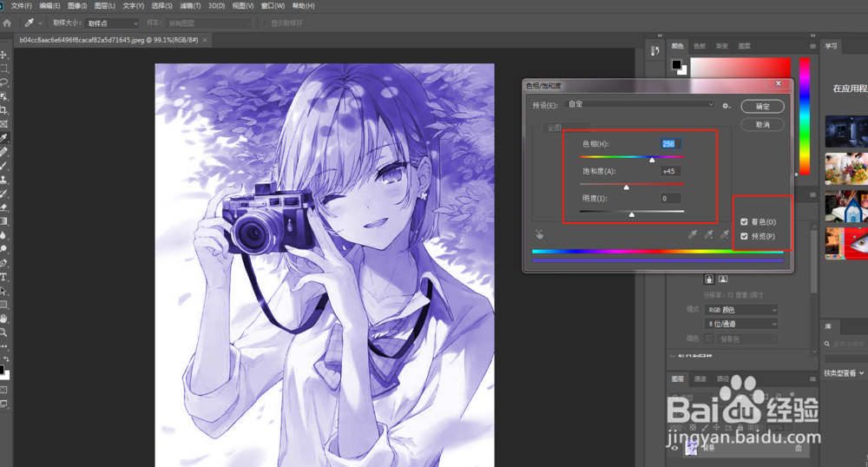Viewport: 868px width, 467px height.
Task: Select the History Brush tool
Action: pos(3,193)
